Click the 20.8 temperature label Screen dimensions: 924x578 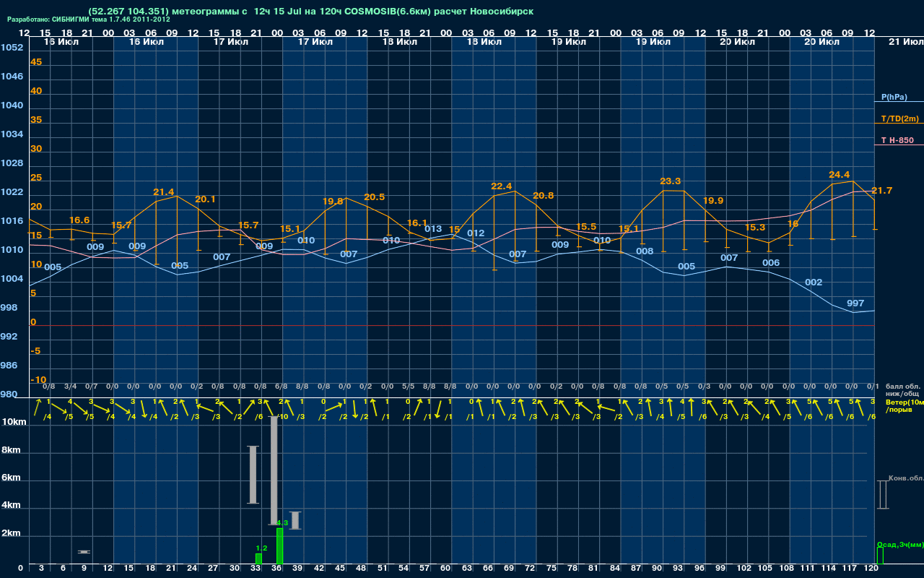[x=543, y=196]
